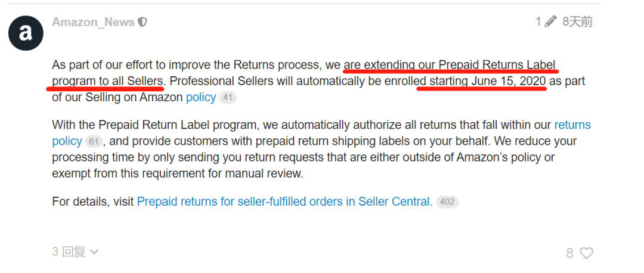Click the 61 click-count badge
This screenshot has width=644, height=273.
tap(94, 142)
